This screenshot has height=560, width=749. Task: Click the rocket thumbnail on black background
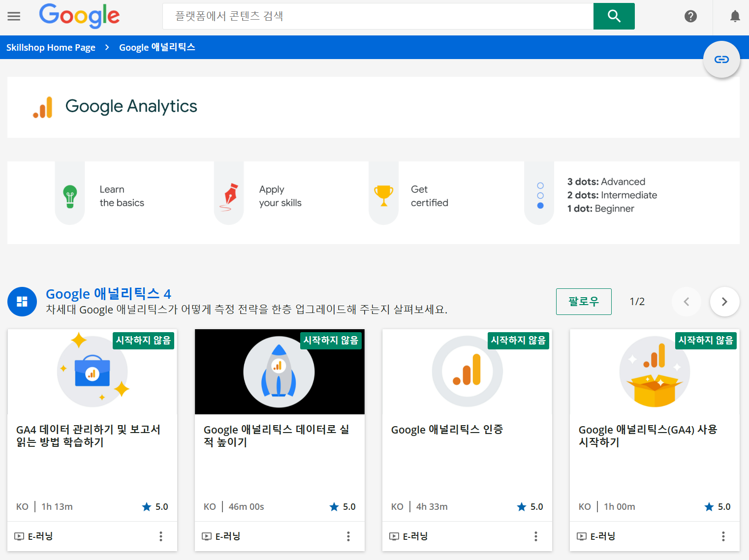click(x=280, y=372)
